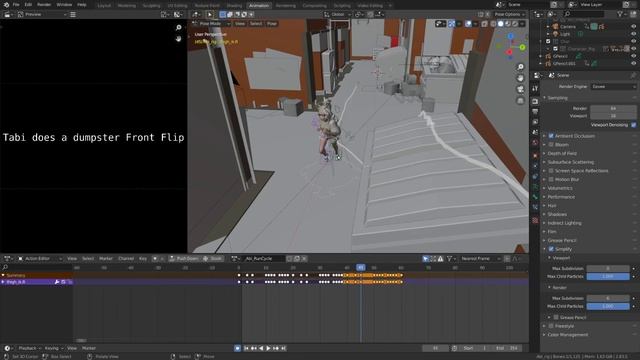Open the Render properties tab icon

click(535, 101)
